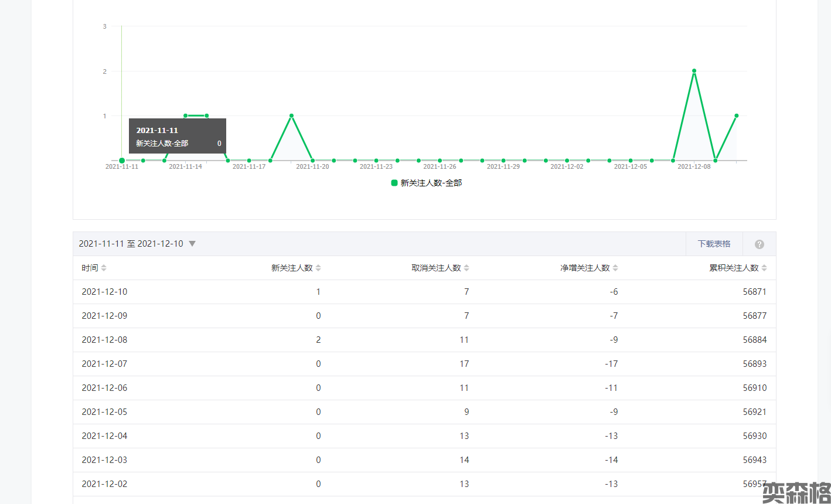Click the 2021-12-04 row date cell
831x504 pixels.
(x=104, y=436)
